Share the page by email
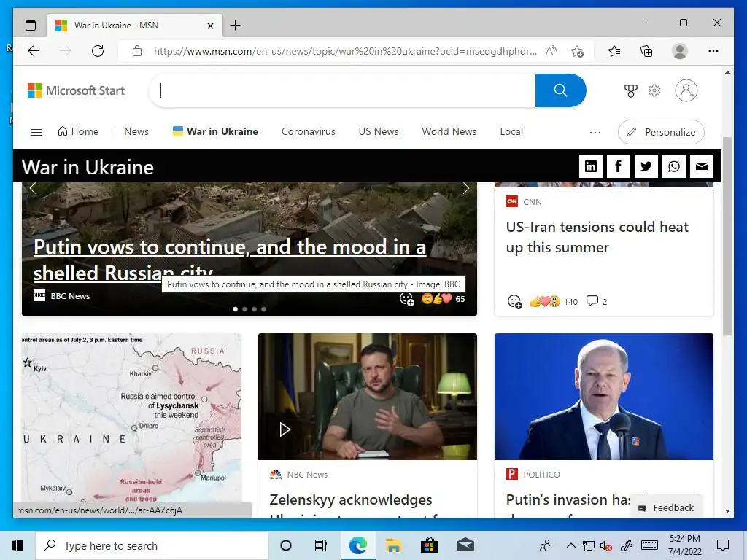Screen dimensions: 747x560 point(701,166)
